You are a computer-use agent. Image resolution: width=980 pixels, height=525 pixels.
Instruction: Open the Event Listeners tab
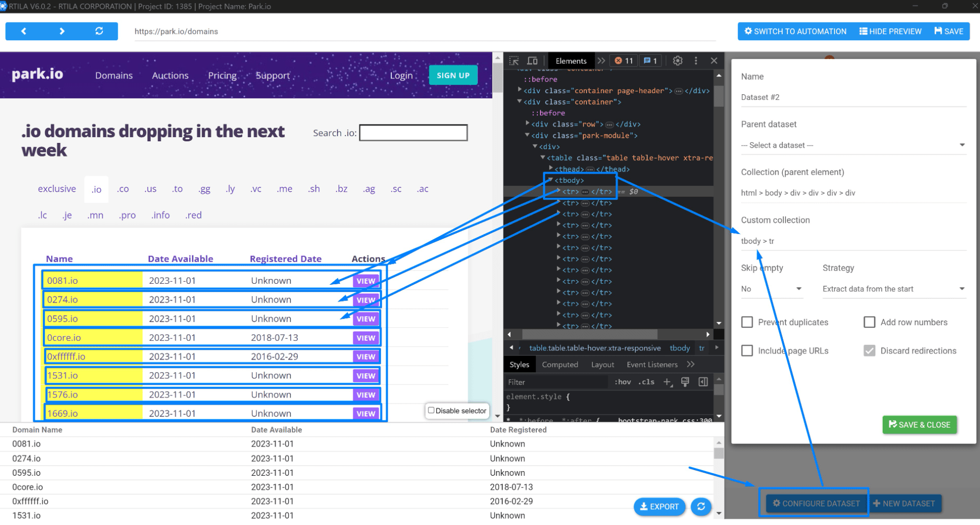pos(652,364)
